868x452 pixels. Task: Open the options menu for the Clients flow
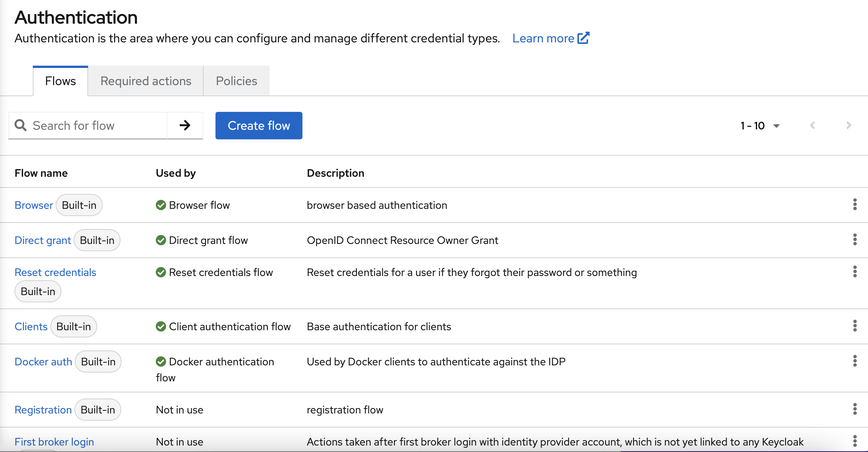pyautogui.click(x=855, y=326)
